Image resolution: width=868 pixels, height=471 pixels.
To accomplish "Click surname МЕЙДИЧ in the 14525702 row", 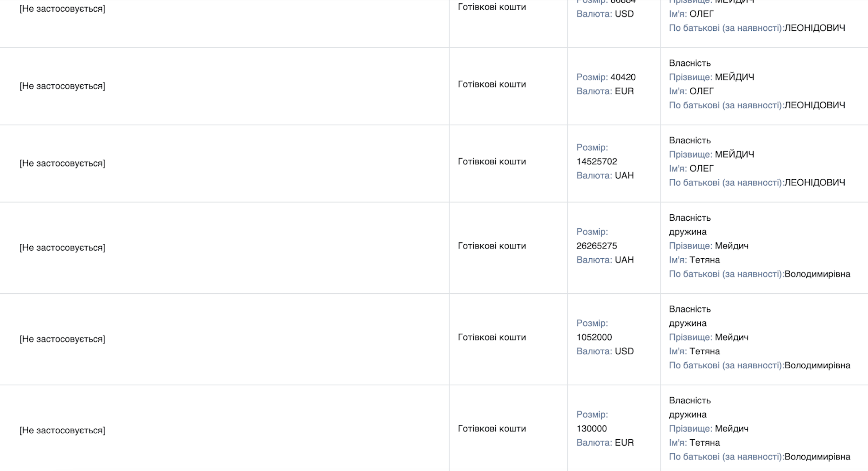I will 735,155.
